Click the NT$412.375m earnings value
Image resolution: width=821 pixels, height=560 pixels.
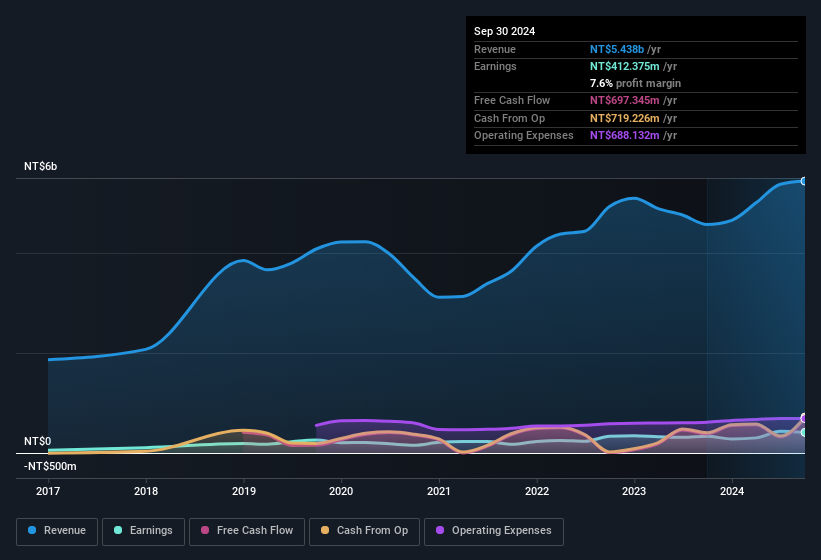tap(625, 66)
